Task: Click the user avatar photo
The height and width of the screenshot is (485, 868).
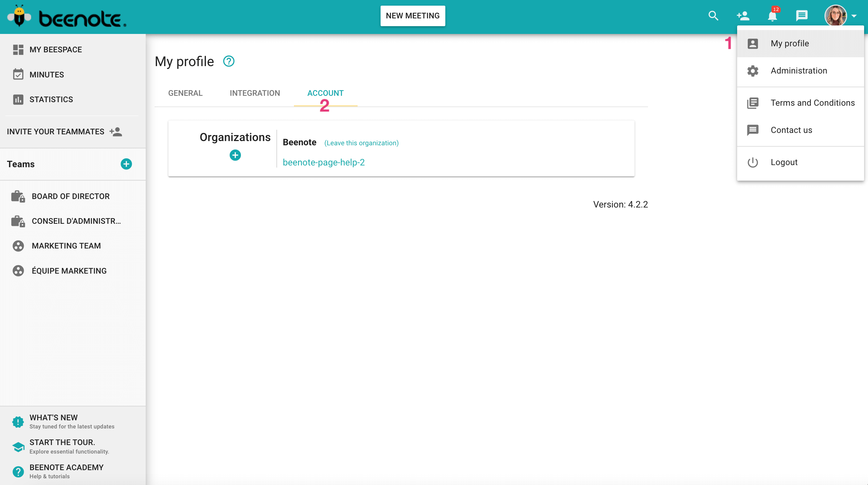Action: pyautogui.click(x=835, y=16)
